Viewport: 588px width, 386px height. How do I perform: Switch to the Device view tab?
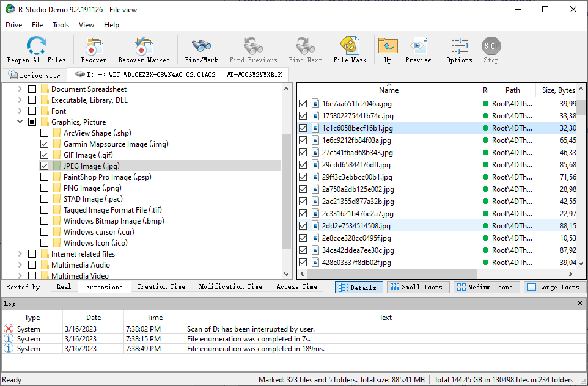[x=34, y=75]
